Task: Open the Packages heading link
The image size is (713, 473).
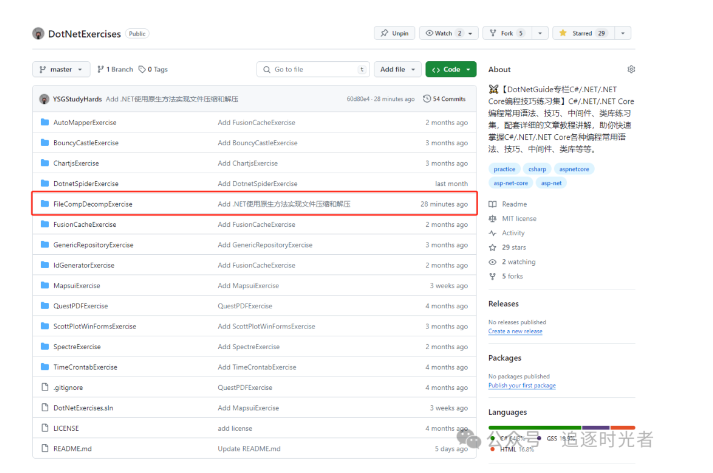Action: coord(505,358)
